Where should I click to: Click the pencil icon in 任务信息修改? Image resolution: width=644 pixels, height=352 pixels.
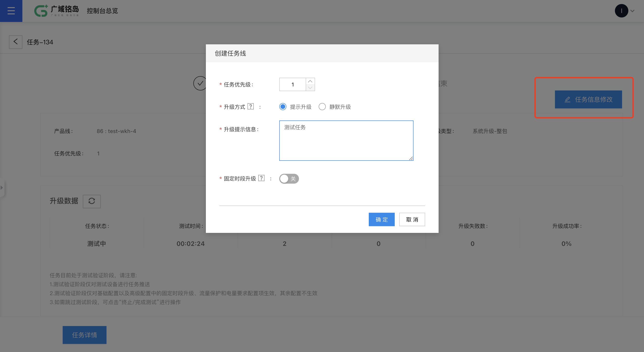(567, 99)
